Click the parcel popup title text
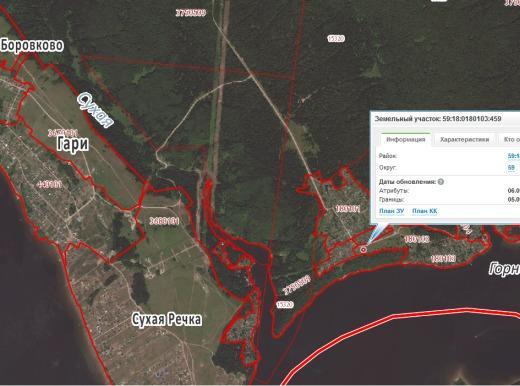This screenshot has width=520, height=386. pos(438,119)
